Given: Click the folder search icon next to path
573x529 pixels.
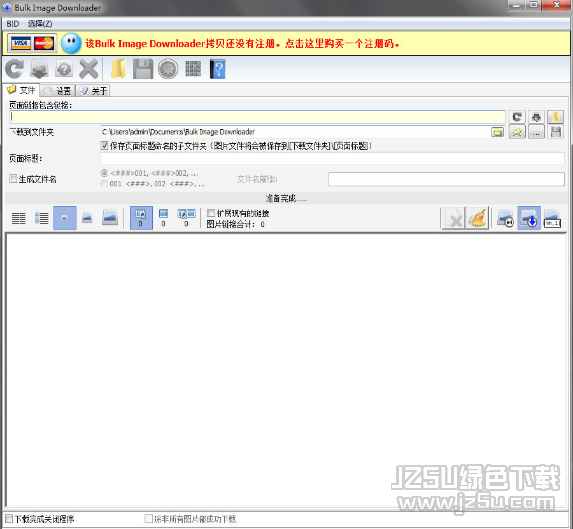Looking at the screenshot, I should coord(517,132).
